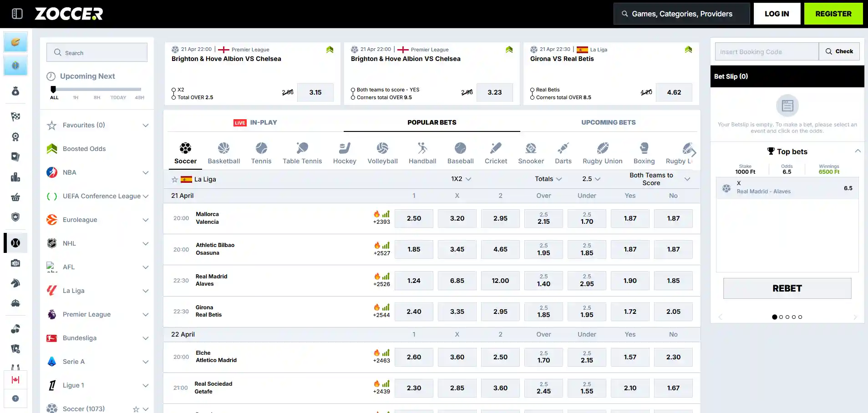The height and width of the screenshot is (413, 868).
Task: Click the magnifier icon in the games search
Action: tap(625, 14)
